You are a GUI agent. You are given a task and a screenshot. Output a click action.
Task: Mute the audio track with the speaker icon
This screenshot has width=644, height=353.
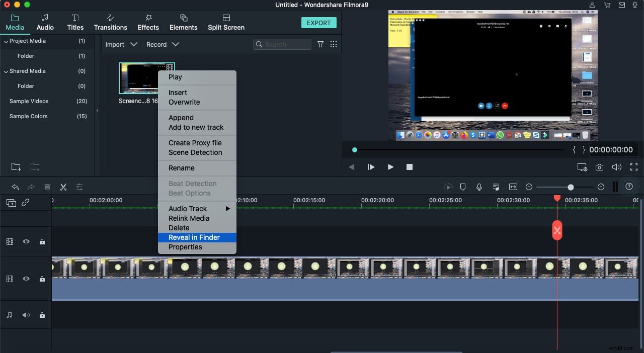[x=26, y=315]
